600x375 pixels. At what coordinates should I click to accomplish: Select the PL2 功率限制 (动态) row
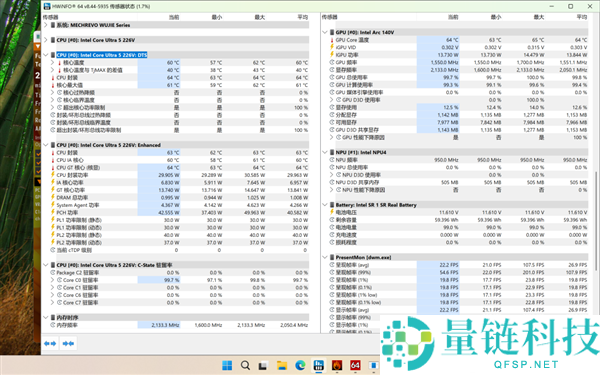(x=180, y=243)
